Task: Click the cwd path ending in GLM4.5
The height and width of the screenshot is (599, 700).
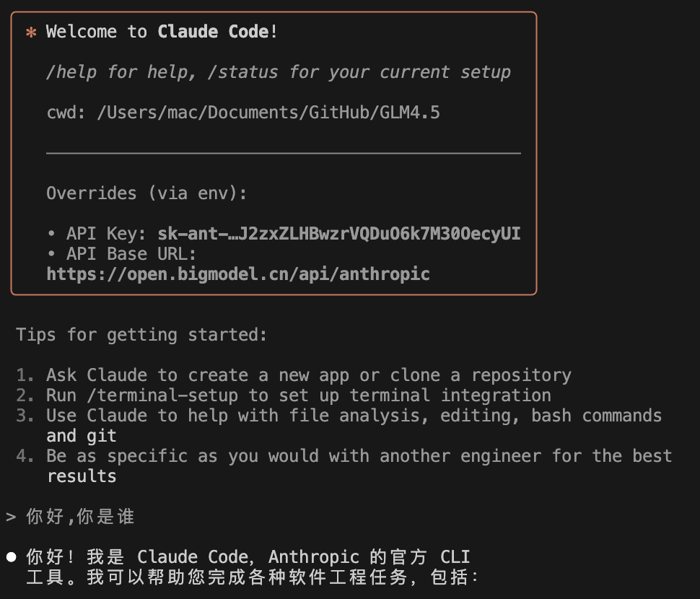Action: 268,113
